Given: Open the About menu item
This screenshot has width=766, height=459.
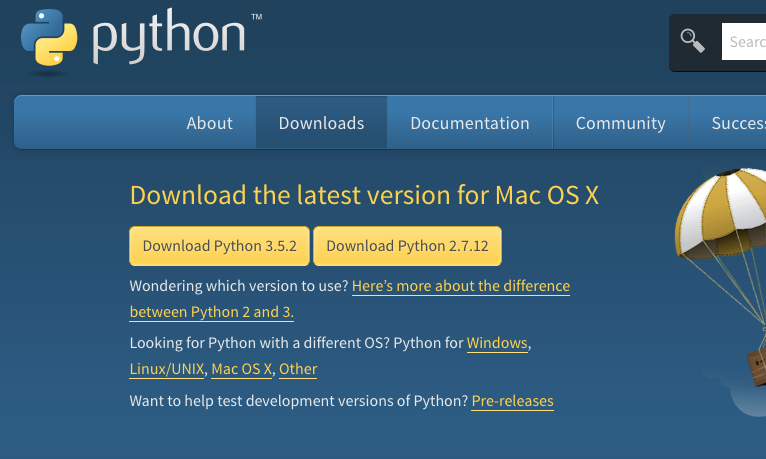Looking at the screenshot, I should point(209,123).
